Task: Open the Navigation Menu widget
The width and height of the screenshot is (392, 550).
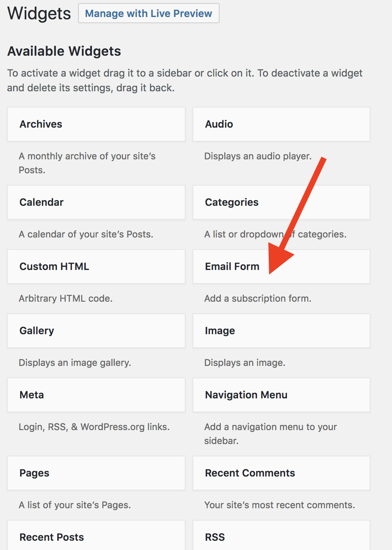Action: click(281, 395)
